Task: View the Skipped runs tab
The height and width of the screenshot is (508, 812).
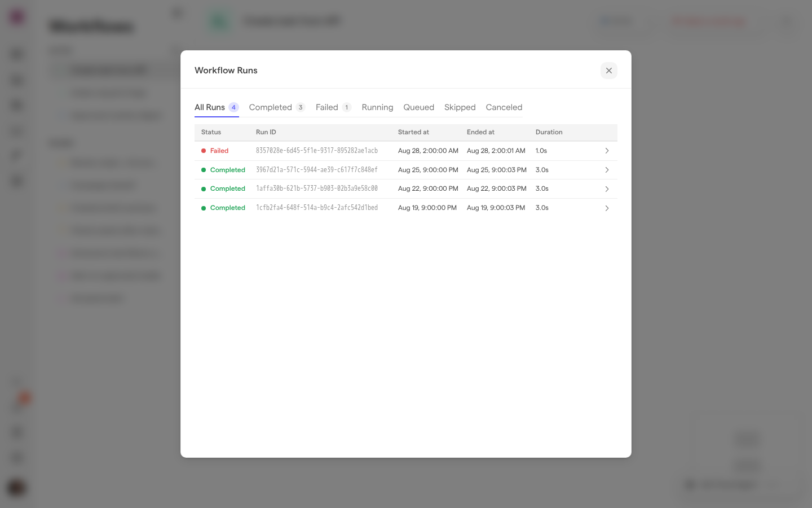Action: click(460, 107)
